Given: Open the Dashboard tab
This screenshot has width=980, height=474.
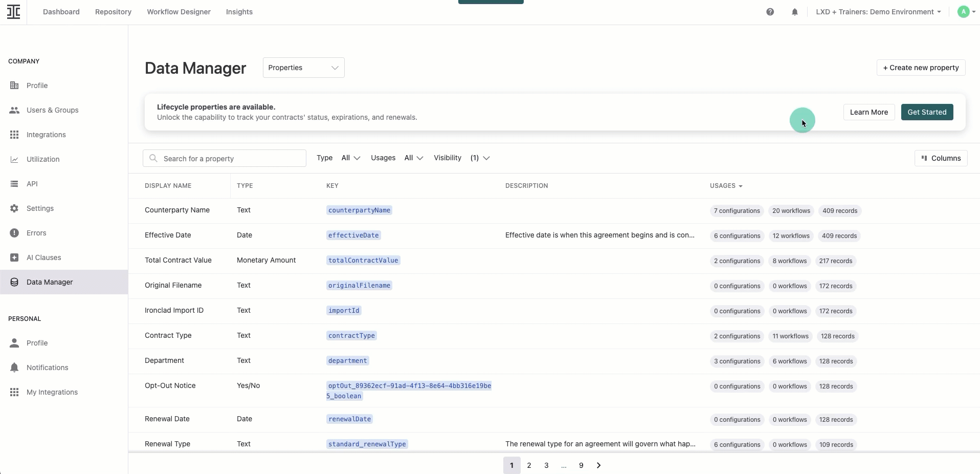Looking at the screenshot, I should (61, 12).
